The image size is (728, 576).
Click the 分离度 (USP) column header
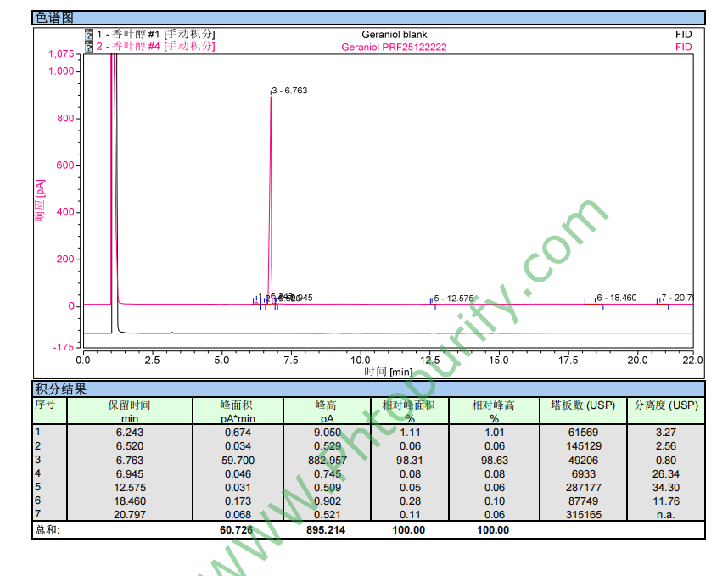click(665, 405)
